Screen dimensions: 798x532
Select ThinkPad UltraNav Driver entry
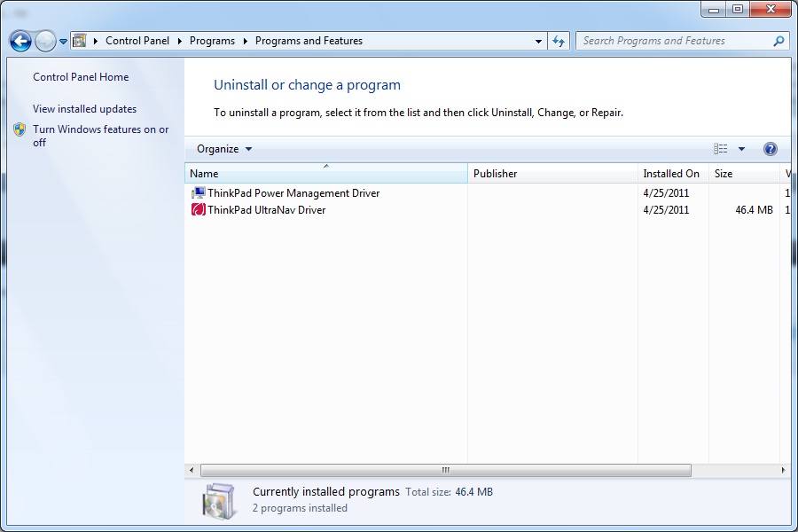266,210
